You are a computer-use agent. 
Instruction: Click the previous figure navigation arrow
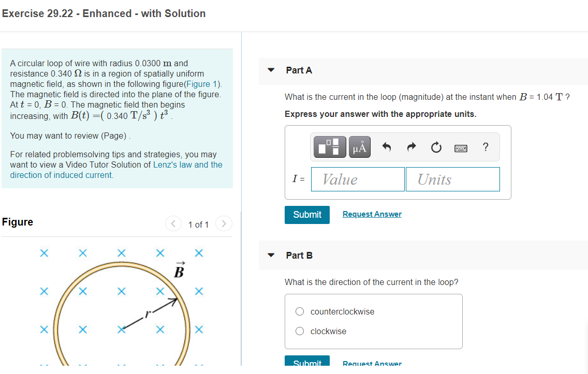coord(173,223)
